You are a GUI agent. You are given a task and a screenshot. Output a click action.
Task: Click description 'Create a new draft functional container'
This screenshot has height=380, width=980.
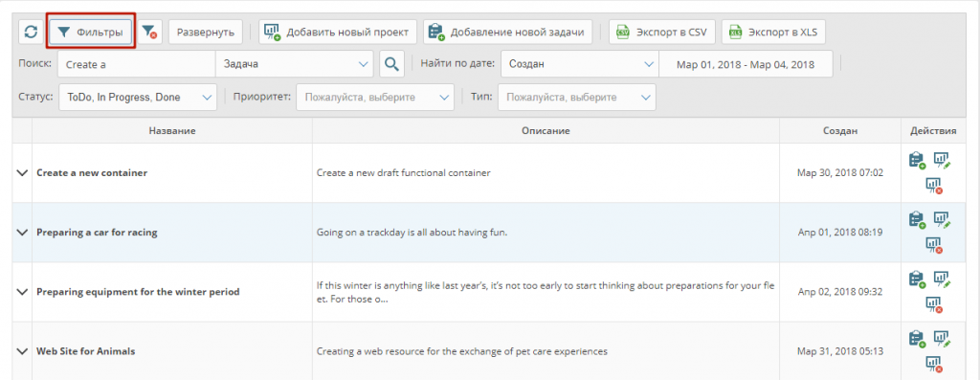pos(404,173)
